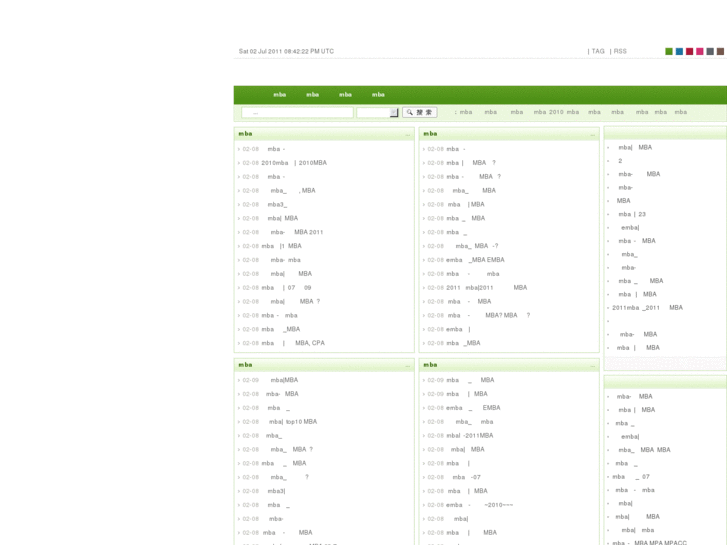Open article 'mba | 07 09'
This screenshot has height=545, width=727.
286,288
